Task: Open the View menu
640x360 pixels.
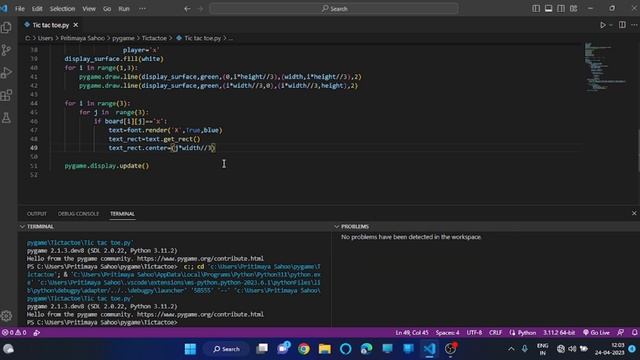Action: click(x=89, y=9)
